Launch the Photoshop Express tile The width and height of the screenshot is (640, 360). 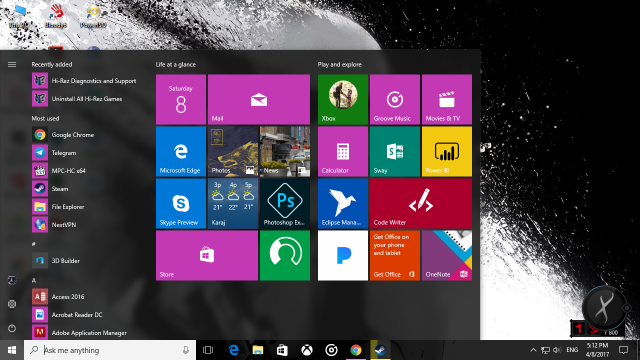[x=285, y=203]
